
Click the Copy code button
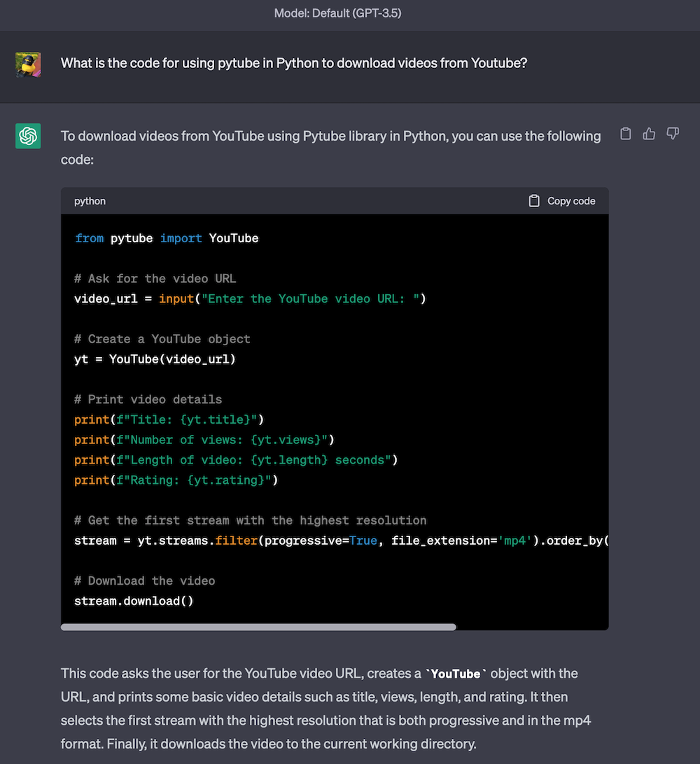click(561, 201)
